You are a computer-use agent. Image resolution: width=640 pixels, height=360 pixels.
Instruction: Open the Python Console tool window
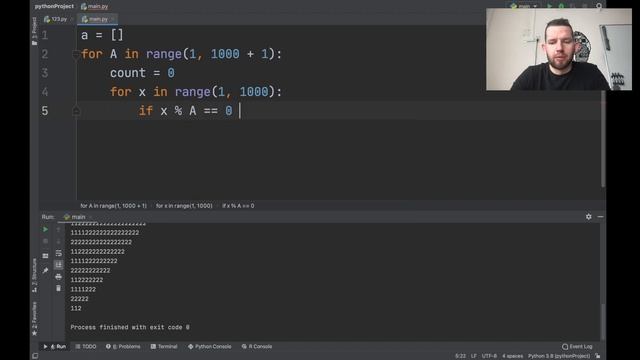point(209,347)
